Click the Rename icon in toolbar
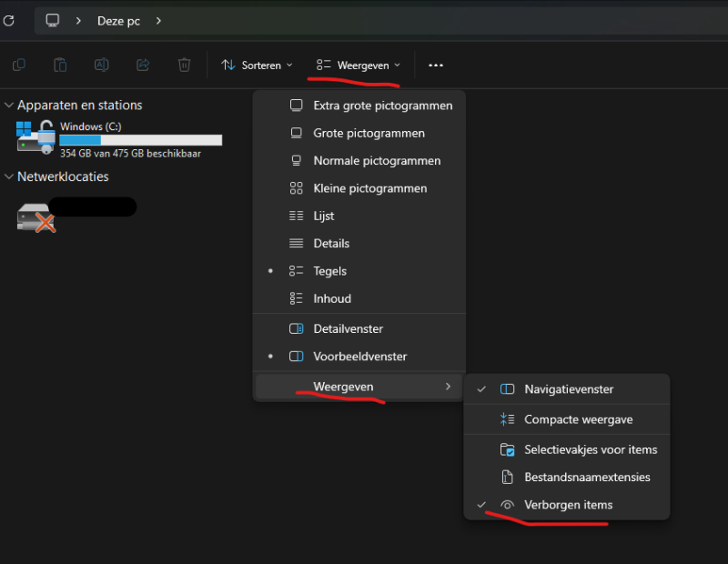728x564 pixels. (102, 65)
